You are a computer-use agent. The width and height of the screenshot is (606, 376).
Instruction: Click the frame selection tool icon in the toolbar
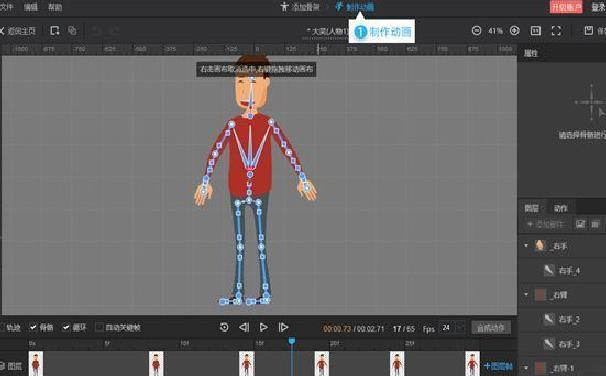[x=54, y=31]
